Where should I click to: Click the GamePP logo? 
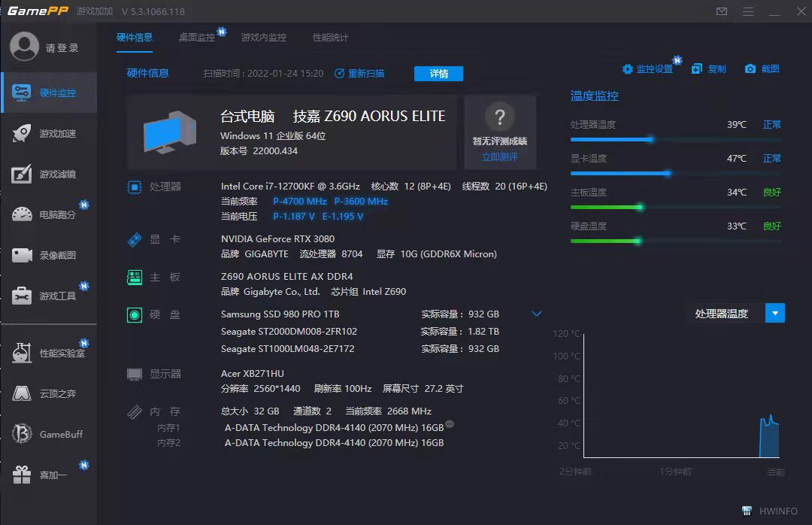click(38, 11)
